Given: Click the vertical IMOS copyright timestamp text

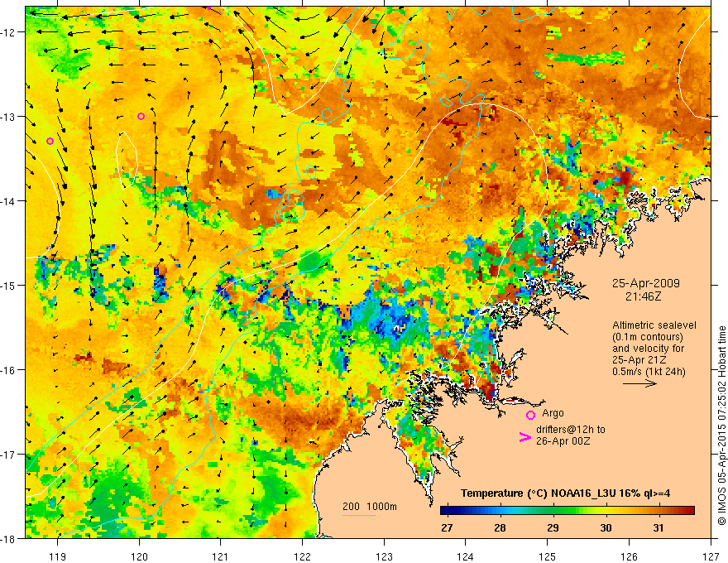Looking at the screenshot, I should click(x=721, y=426).
